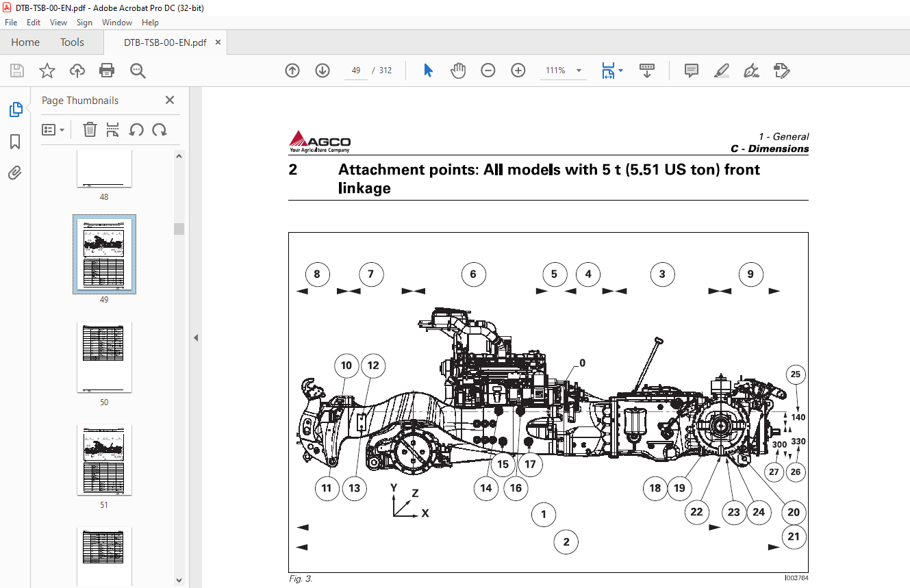Zoom in with the plus button
The height and width of the screenshot is (588, 910).
(518, 71)
